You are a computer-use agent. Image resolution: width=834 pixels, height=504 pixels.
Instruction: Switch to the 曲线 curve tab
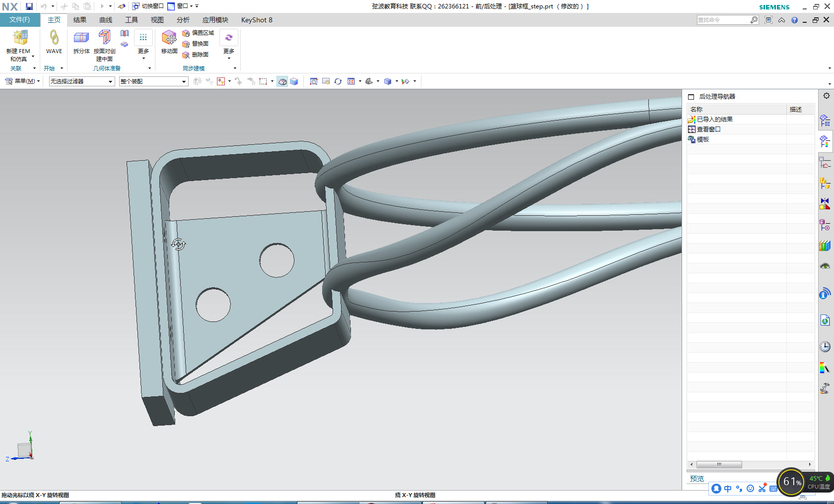[106, 20]
